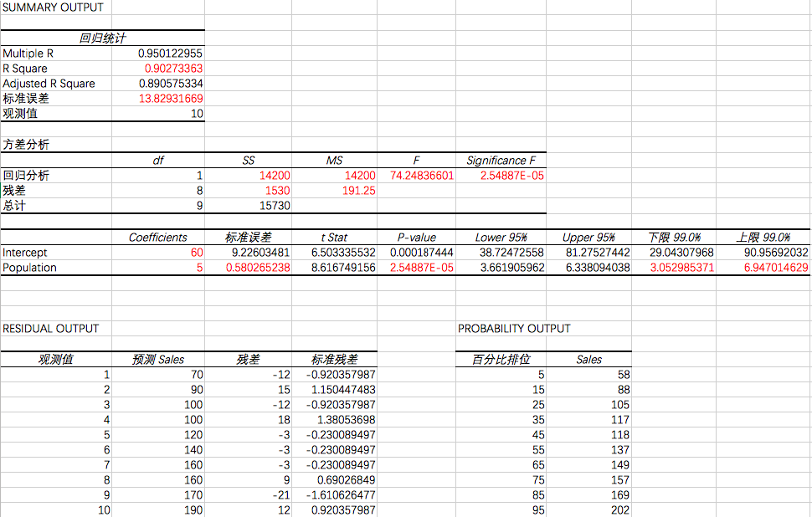Screen dimensions: 812x517
Task: Click the Sales value 137
Action: pos(620,450)
